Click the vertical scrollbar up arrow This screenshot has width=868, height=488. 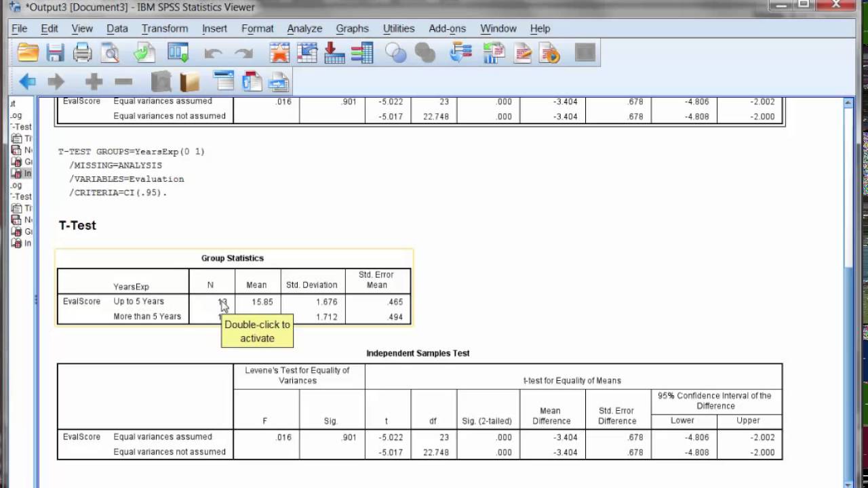pos(848,102)
